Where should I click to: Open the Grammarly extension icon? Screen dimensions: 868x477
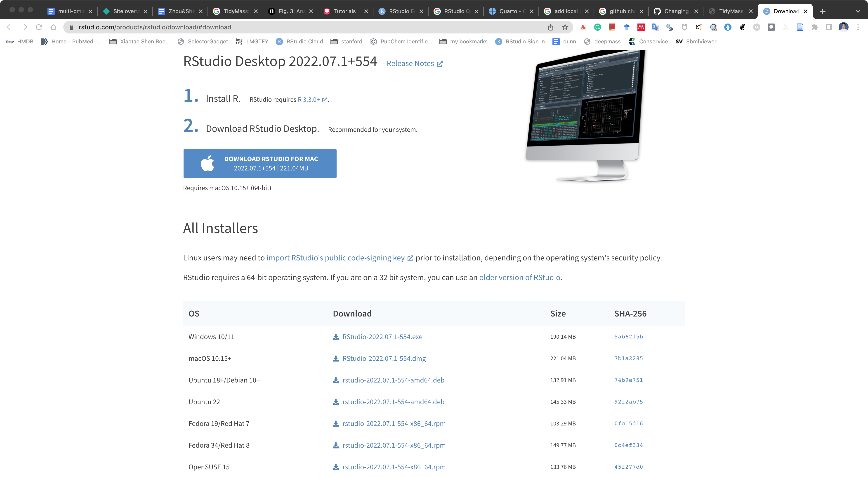tap(597, 27)
